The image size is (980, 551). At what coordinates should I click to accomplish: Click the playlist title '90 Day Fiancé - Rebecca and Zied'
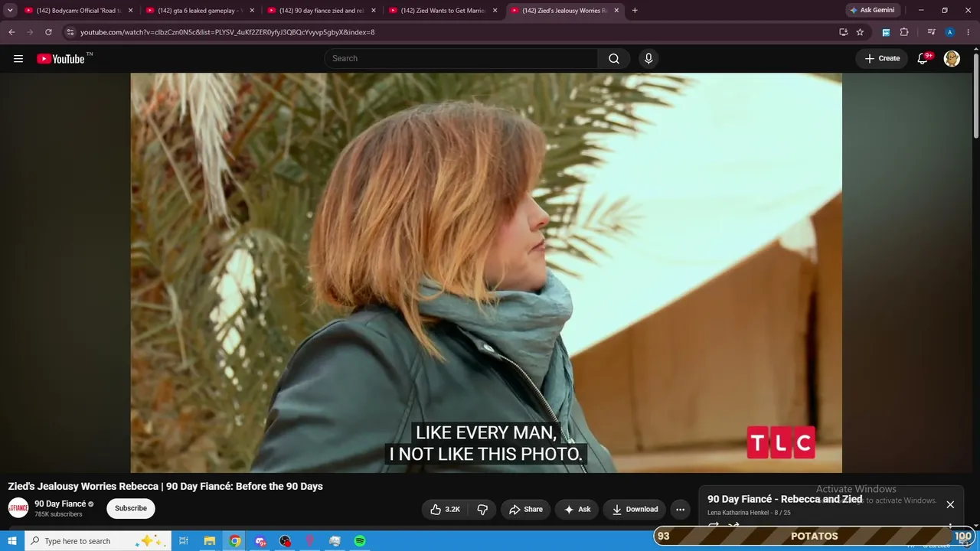(x=785, y=499)
